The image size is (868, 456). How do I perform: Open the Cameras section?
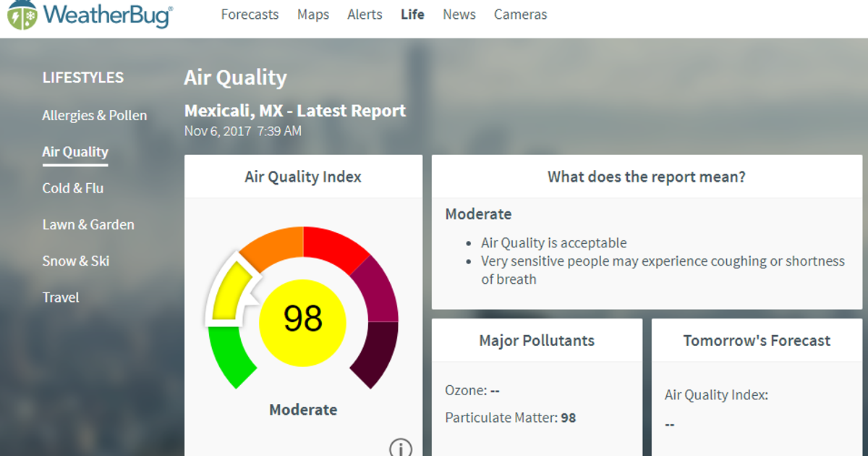click(x=520, y=14)
